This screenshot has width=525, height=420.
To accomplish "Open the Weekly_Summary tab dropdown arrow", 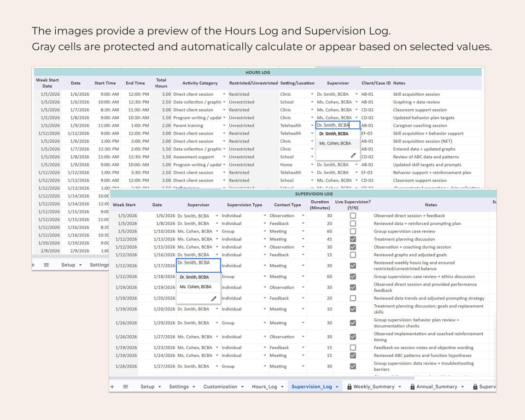I will pyautogui.click(x=400, y=387).
